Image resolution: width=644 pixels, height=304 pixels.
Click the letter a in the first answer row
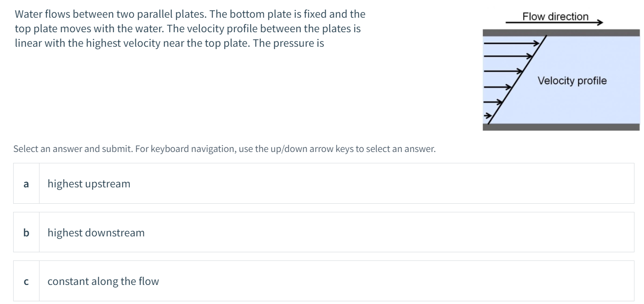coord(26,184)
